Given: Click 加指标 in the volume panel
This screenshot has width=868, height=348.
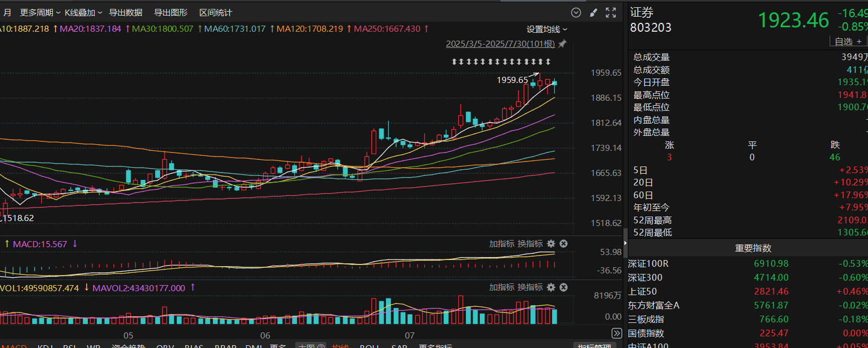Looking at the screenshot, I should click(502, 287).
